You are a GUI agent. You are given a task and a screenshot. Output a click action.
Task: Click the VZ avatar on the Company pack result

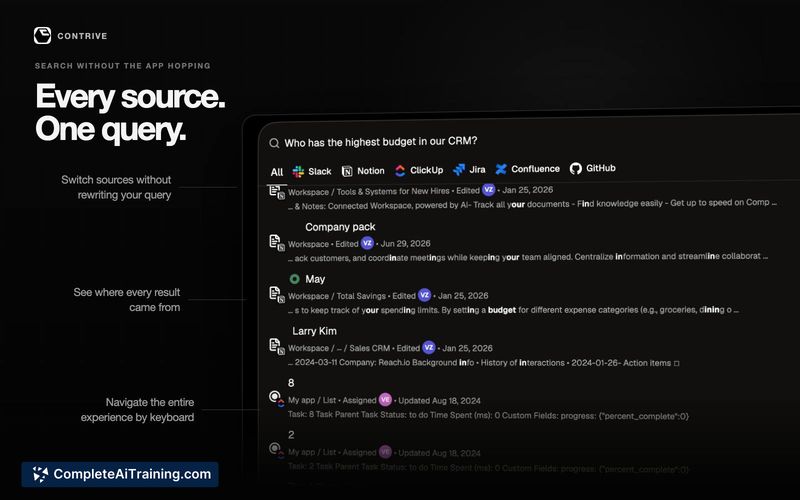point(367,243)
